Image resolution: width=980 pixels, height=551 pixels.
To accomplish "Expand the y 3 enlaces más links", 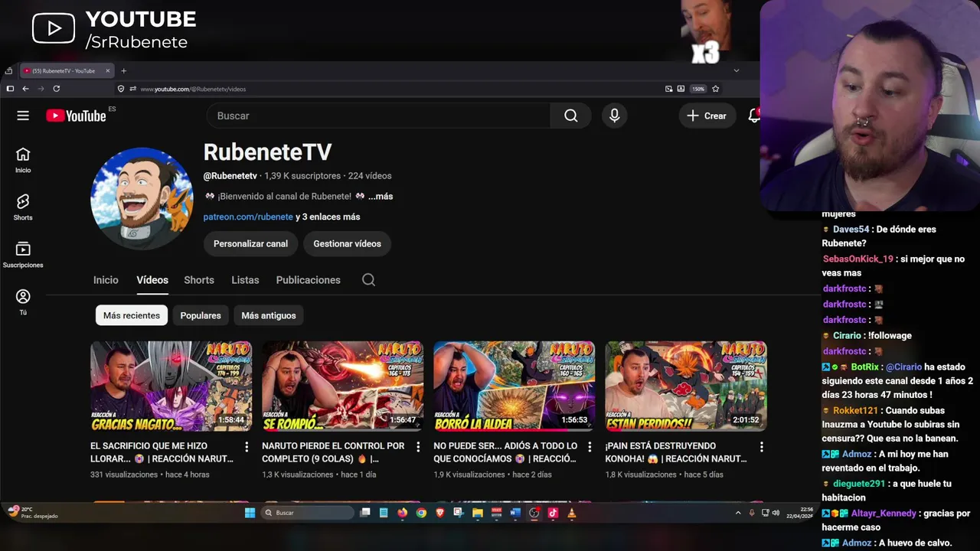I will point(328,217).
